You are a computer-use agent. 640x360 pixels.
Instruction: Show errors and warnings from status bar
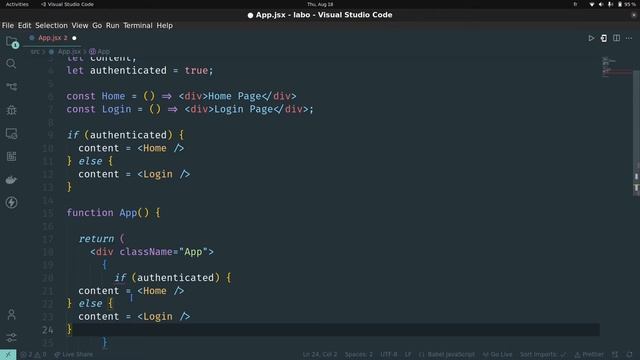point(33,355)
